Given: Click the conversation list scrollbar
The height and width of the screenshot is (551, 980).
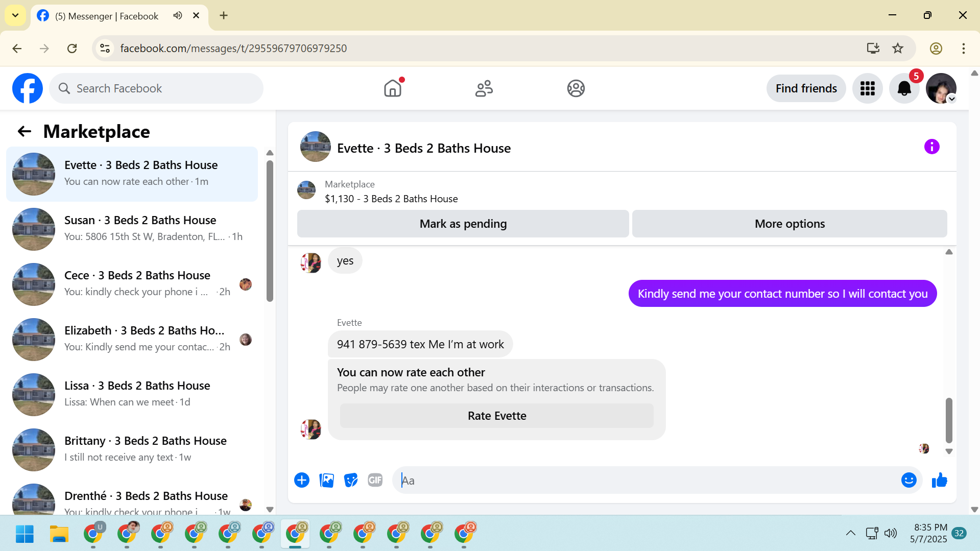Looking at the screenshot, I should (270, 231).
